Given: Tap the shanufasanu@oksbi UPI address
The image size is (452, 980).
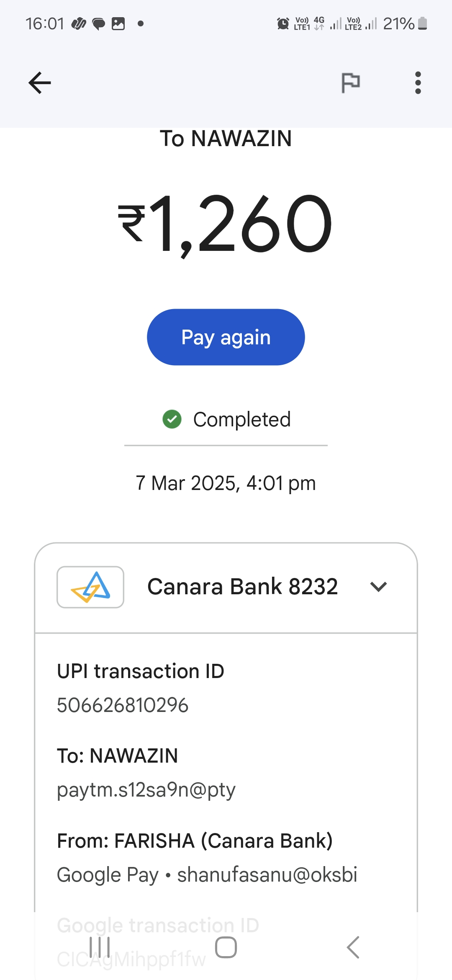Looking at the screenshot, I should coord(267,875).
